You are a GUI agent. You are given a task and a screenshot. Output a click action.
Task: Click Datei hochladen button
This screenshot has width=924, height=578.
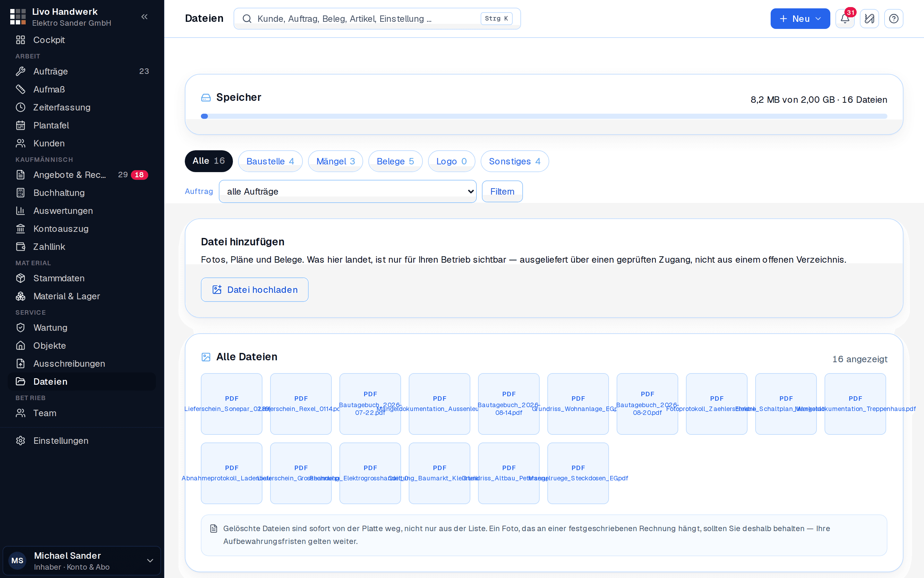[x=255, y=290]
